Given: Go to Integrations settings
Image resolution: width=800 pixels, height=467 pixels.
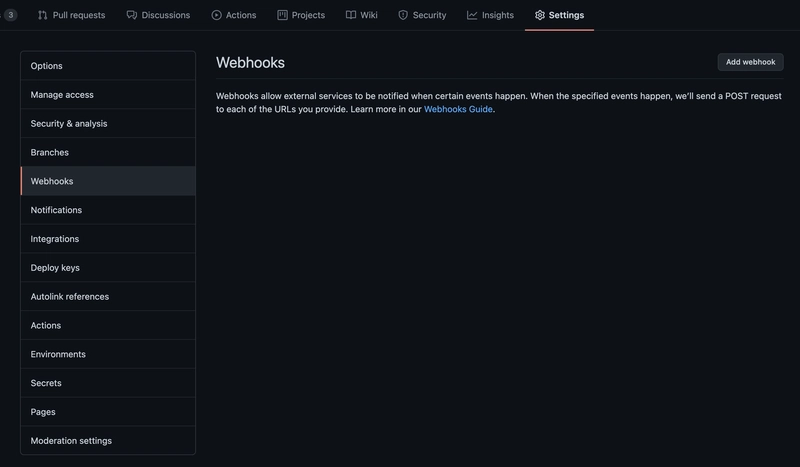Looking at the screenshot, I should 108,239.
